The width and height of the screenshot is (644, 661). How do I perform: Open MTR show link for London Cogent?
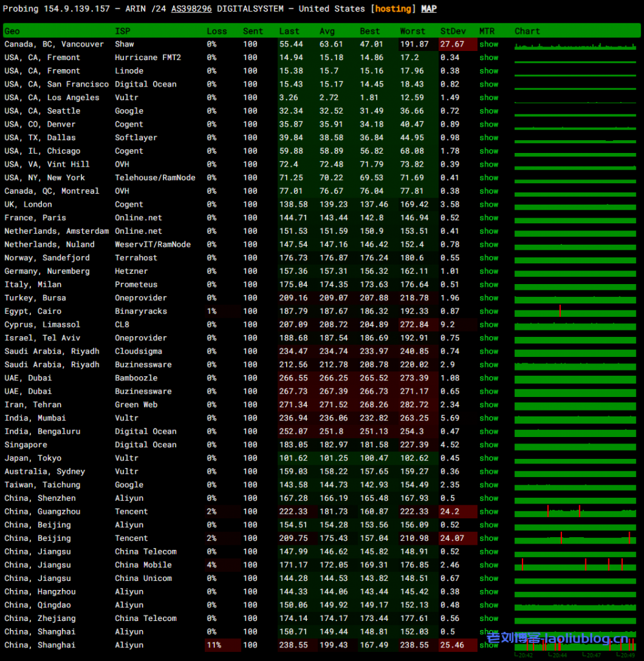tap(488, 205)
